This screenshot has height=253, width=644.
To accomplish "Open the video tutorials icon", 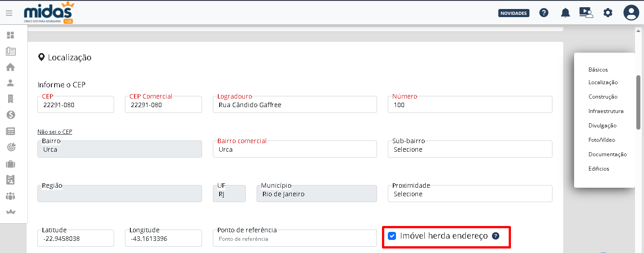I will (586, 13).
